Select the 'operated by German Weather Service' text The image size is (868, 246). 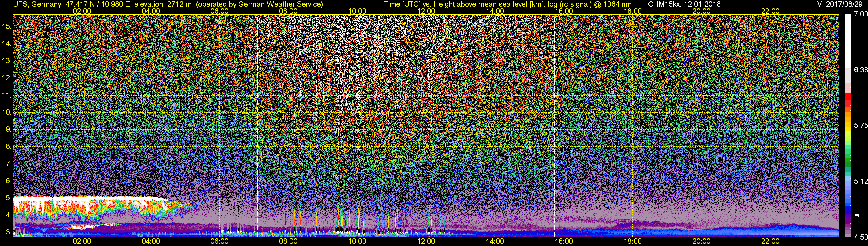pos(260,4)
